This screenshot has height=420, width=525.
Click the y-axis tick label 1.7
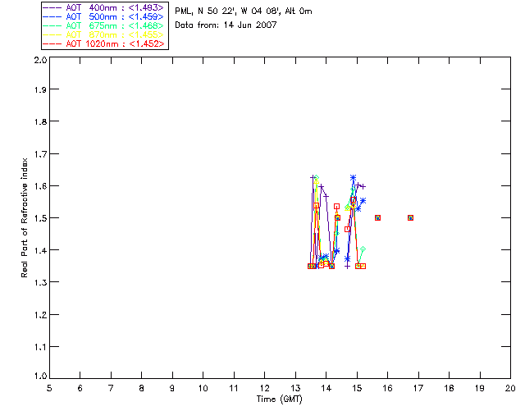tap(40, 154)
